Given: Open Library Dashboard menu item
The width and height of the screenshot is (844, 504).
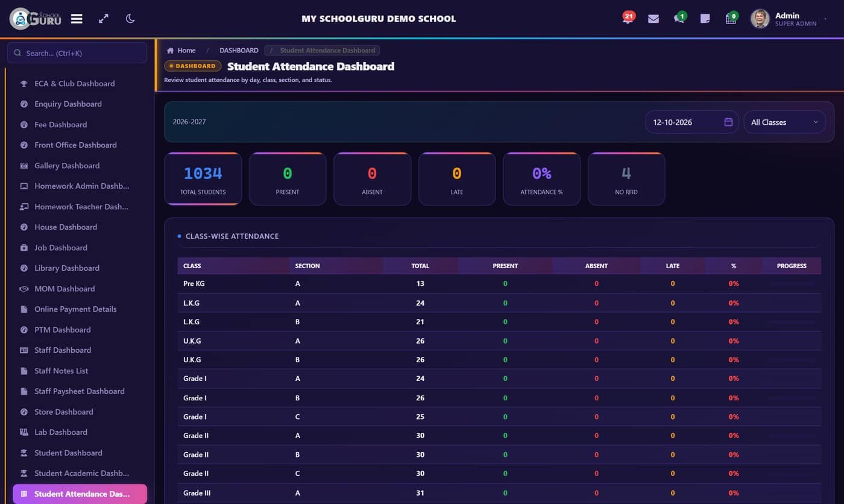Looking at the screenshot, I should point(80,268).
